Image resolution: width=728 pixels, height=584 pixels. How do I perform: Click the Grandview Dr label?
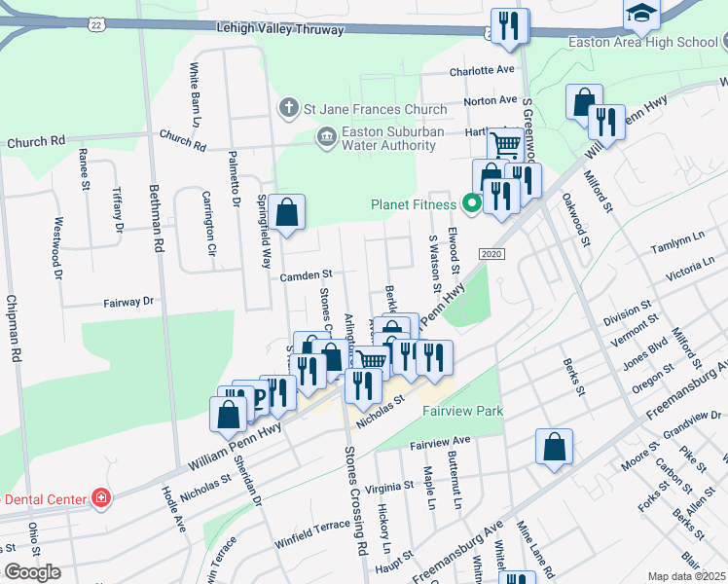(692, 424)
